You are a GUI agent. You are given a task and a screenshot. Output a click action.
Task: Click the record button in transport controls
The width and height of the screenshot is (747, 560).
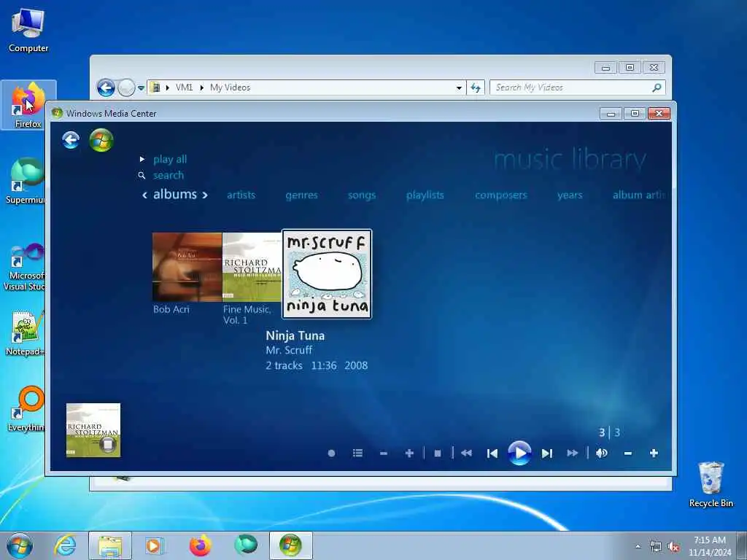pyautogui.click(x=332, y=454)
